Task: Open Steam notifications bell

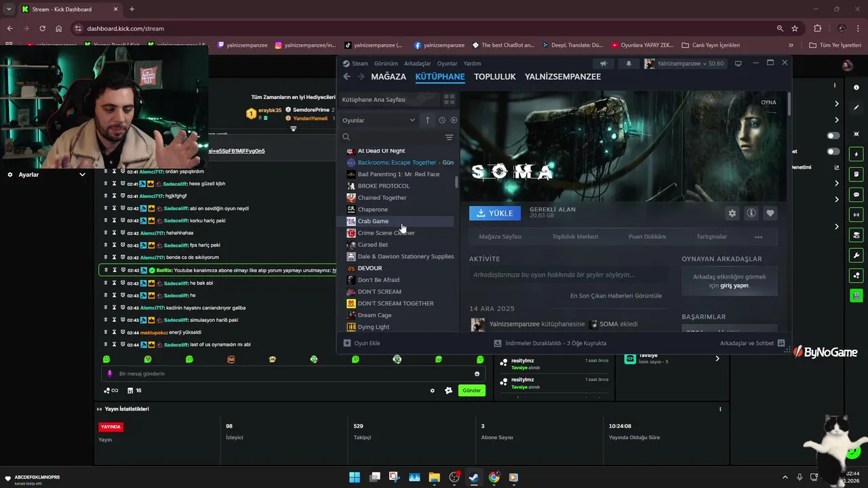Action: (629, 64)
